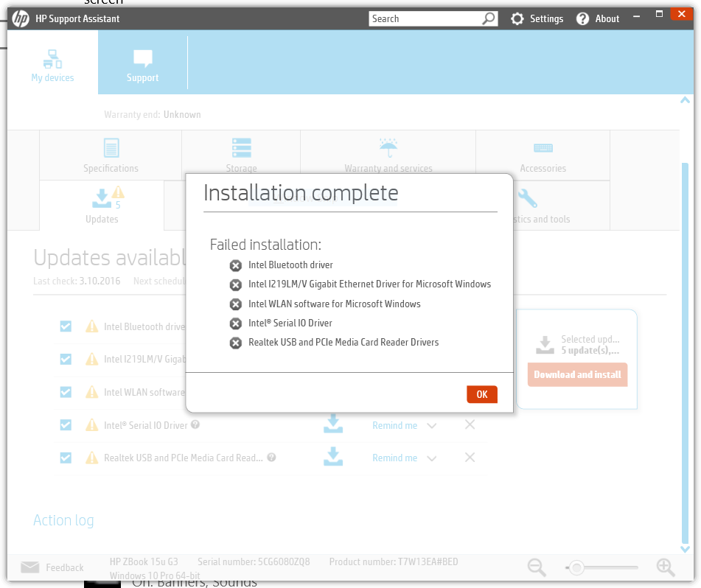Expand Remind me dropdown for Intel Serial IO
701x588 pixels.
431,426
